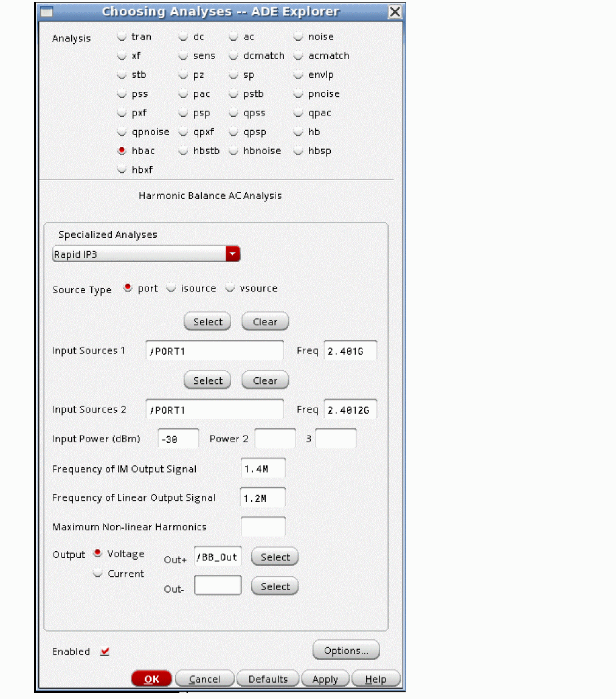Viewport: 616px width, 699px height.
Task: Click Select above Input Sources 1
Action: click(207, 321)
